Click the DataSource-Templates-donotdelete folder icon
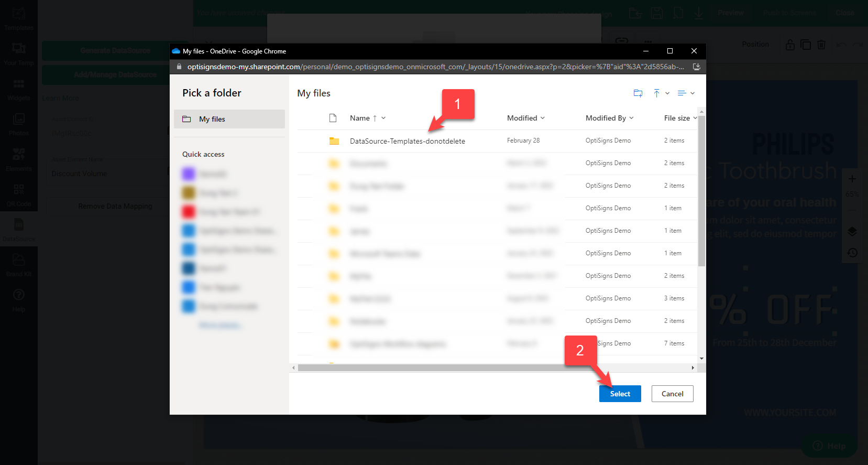868x465 pixels. [x=334, y=141]
